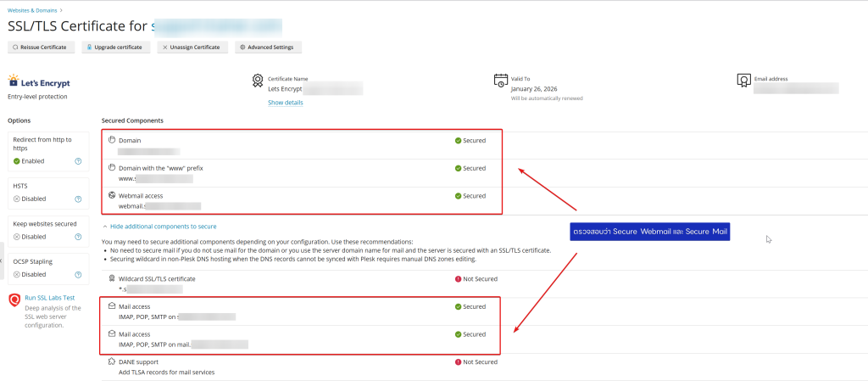Toggle the Redirect from http to https option
This screenshot has height=381, width=868.
pos(32,160)
